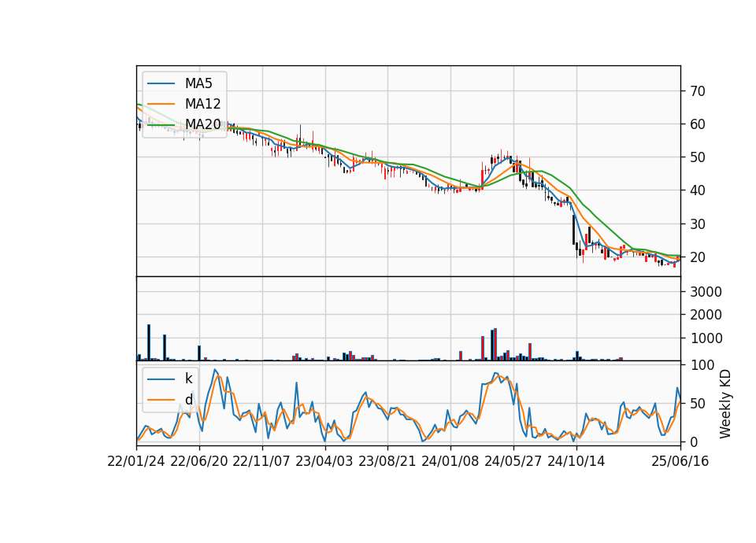Click the date label 25/06/16
This screenshot has height=543, width=756.
680,461
